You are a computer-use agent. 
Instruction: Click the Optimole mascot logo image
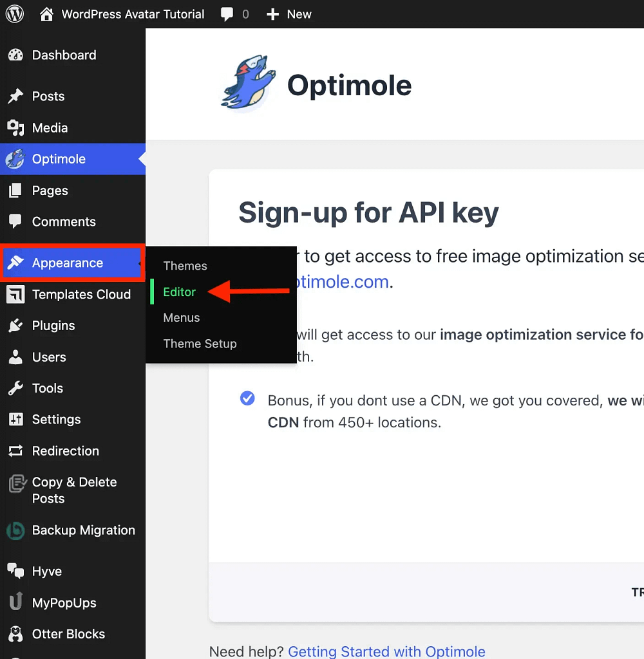247,84
